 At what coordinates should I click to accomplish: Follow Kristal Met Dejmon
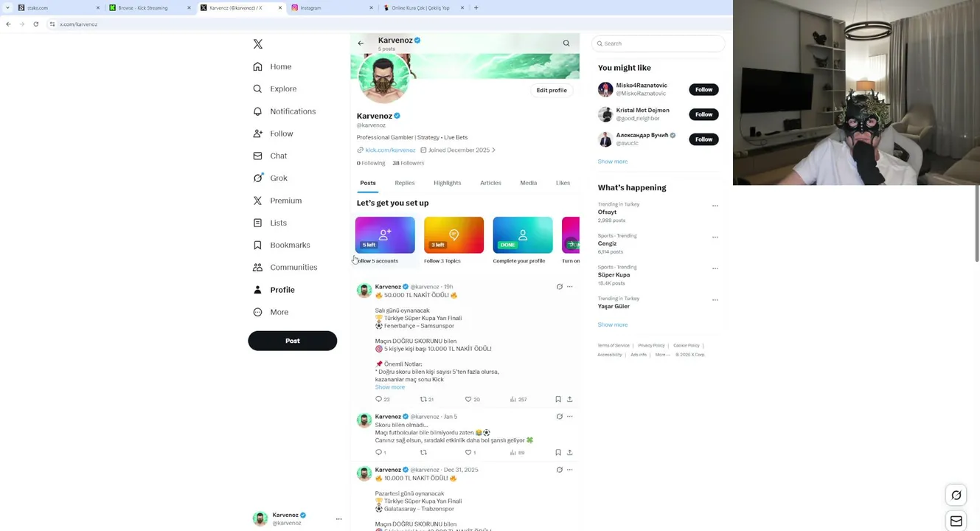pyautogui.click(x=703, y=114)
